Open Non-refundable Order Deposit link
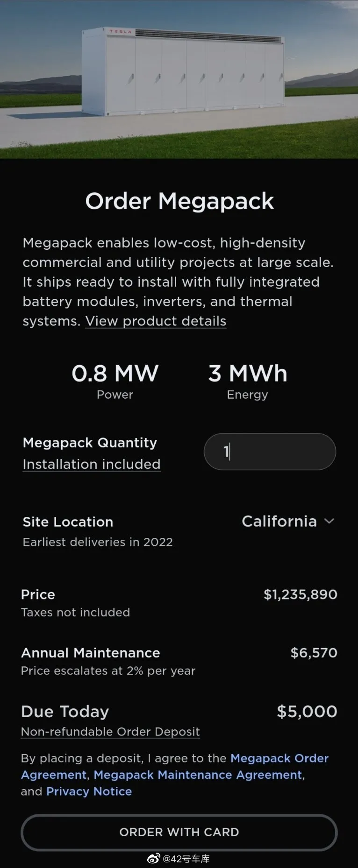The height and width of the screenshot is (868, 358). [x=110, y=732]
